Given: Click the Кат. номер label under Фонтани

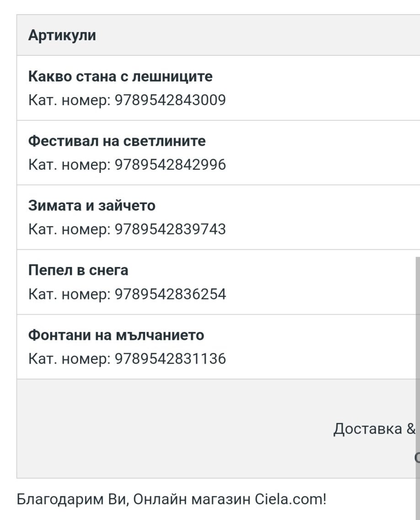Looking at the screenshot, I should [x=70, y=359].
